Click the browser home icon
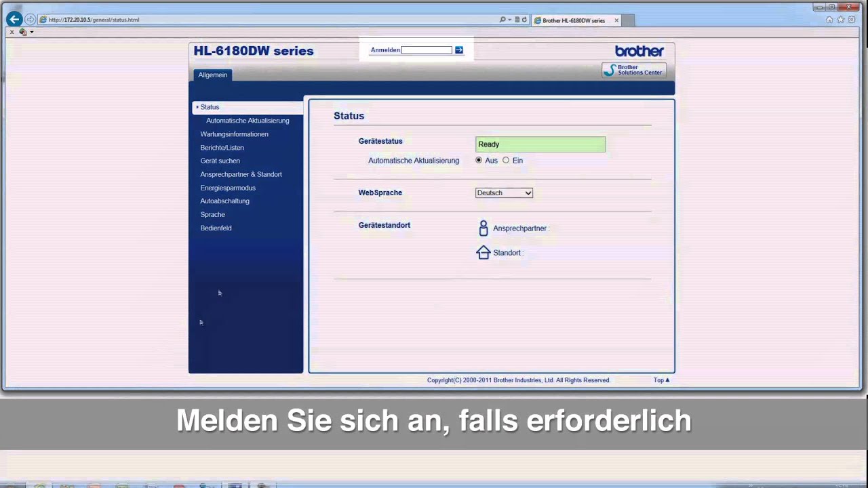The image size is (868, 488). tap(829, 20)
